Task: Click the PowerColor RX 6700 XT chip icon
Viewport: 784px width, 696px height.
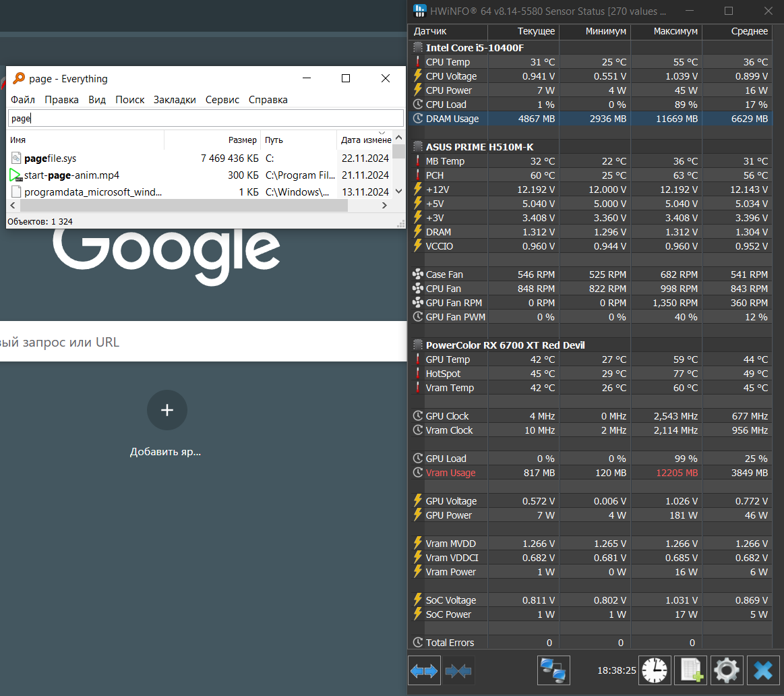Action: coord(418,345)
